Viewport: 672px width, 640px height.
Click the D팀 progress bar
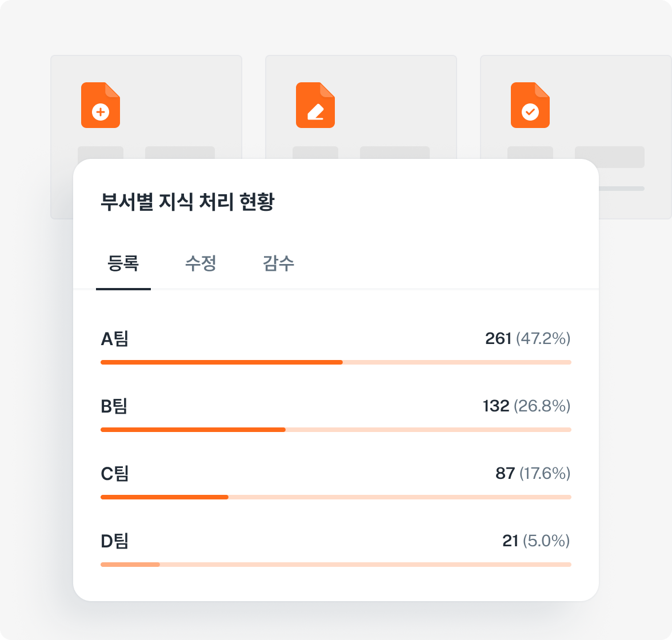(x=336, y=565)
